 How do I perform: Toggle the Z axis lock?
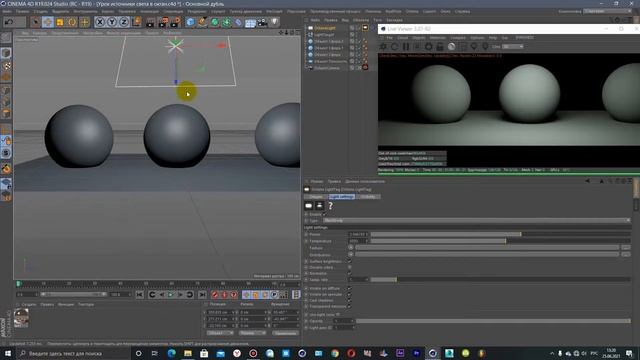tap(124, 22)
